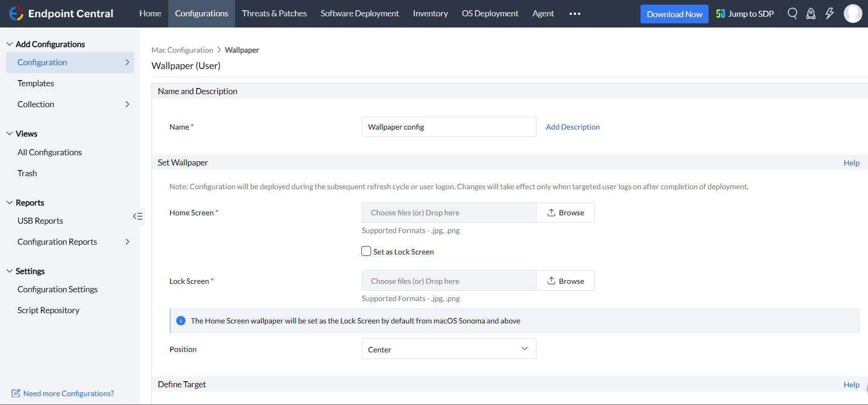868x405 pixels.
Task: Collapse the Add Configurations section
Action: pyautogui.click(x=10, y=44)
